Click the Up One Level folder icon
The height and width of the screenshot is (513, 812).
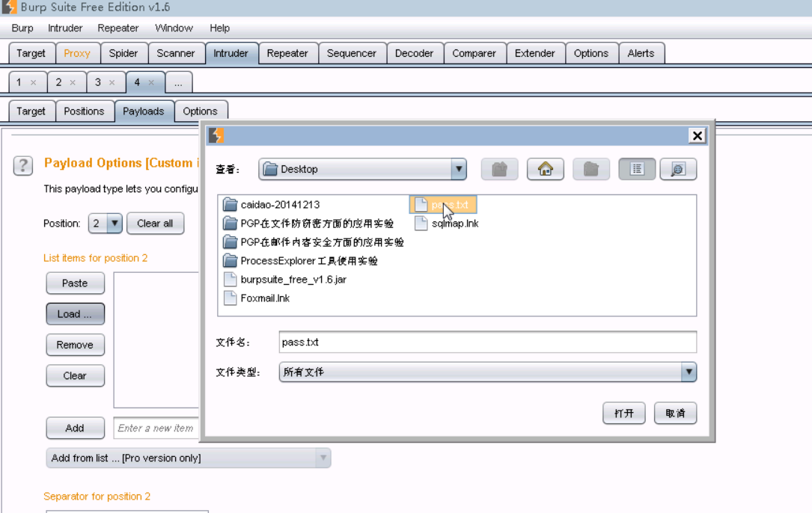(x=499, y=169)
